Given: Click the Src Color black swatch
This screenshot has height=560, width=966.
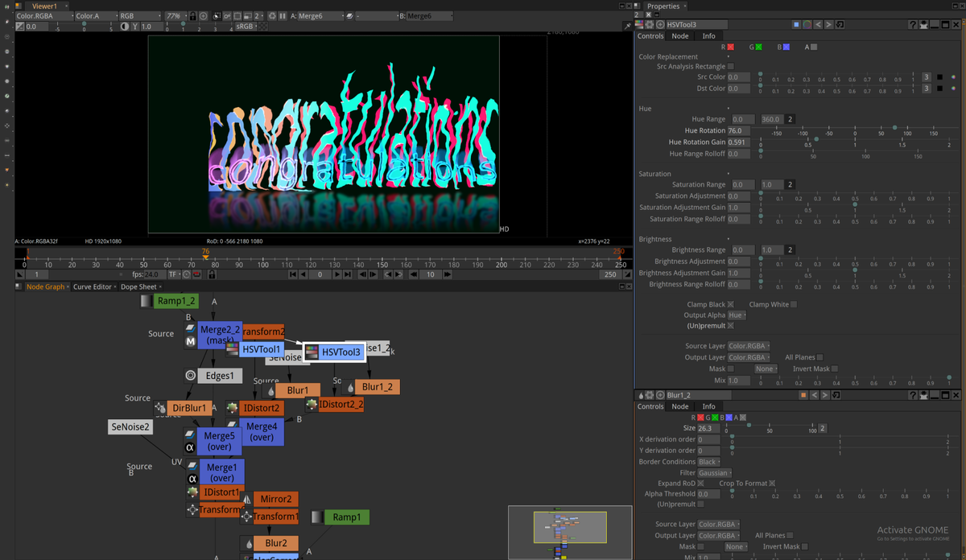Looking at the screenshot, I should click(939, 77).
